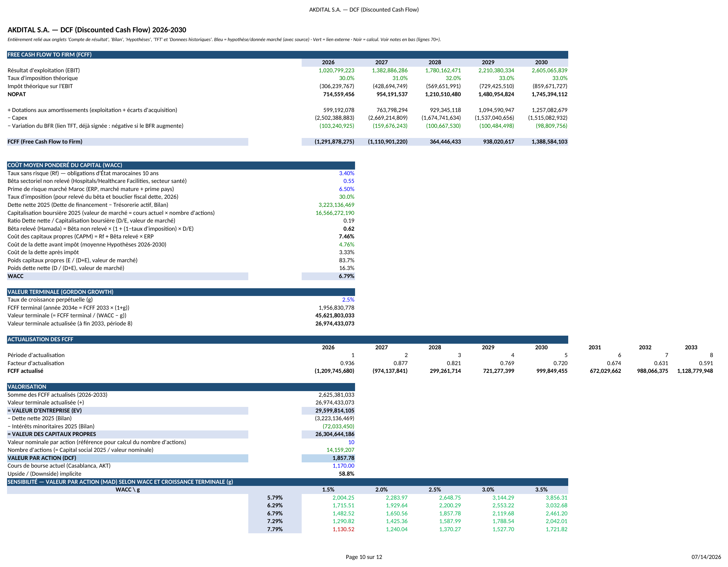Click the sensitivity 3.5% growth column header
Image resolution: width=728 pixels, height=567 pixels.
pos(541,490)
